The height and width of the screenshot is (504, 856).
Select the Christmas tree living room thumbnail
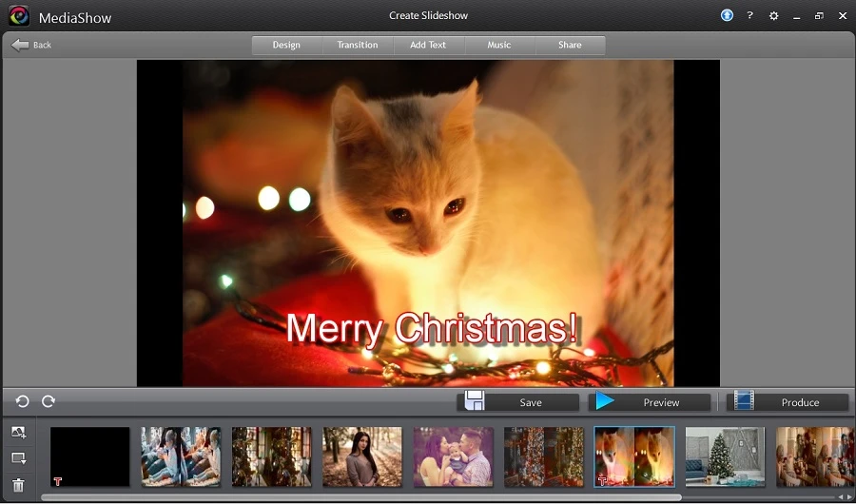click(725, 456)
